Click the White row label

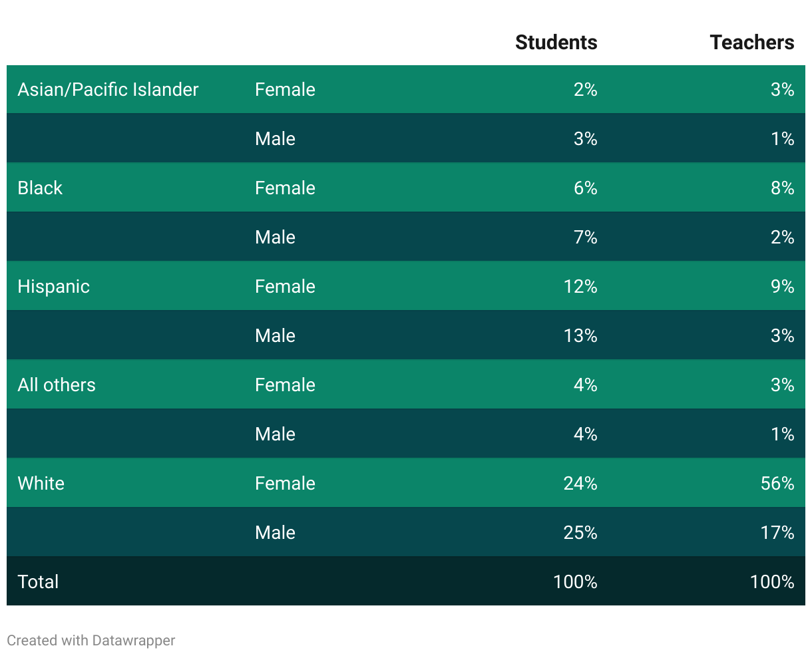(41, 484)
